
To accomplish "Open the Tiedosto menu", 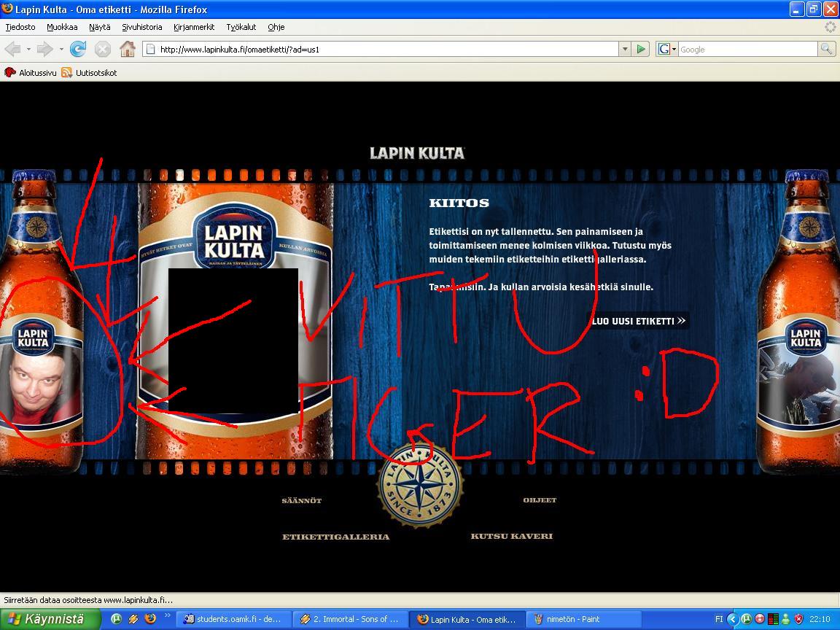I will tap(20, 27).
